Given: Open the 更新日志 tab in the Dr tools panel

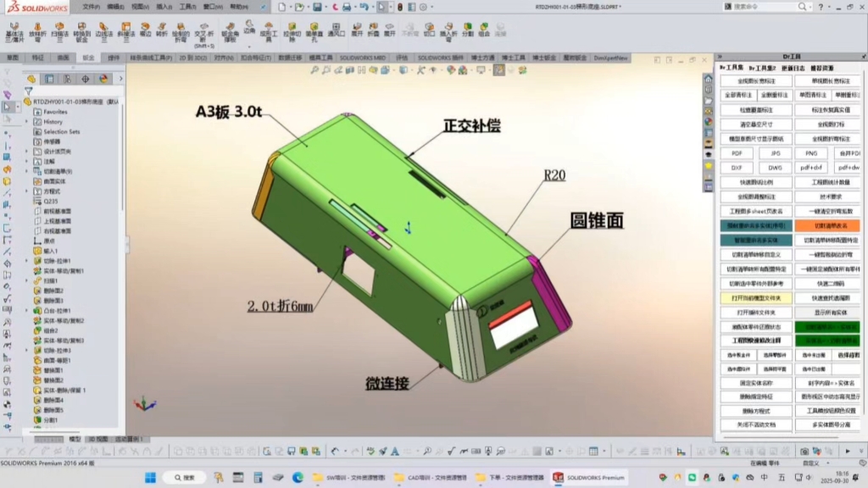Looking at the screenshot, I should click(793, 68).
